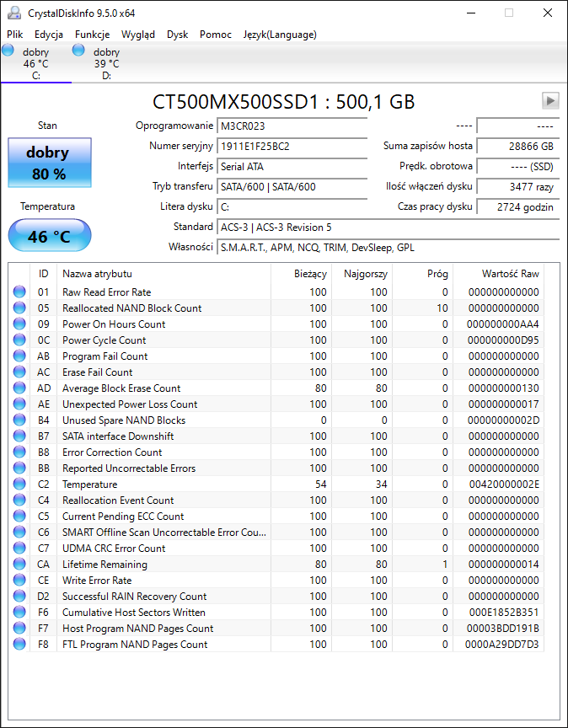Click the dobry 80 % health status button
The height and width of the screenshot is (728, 568).
coord(50,163)
